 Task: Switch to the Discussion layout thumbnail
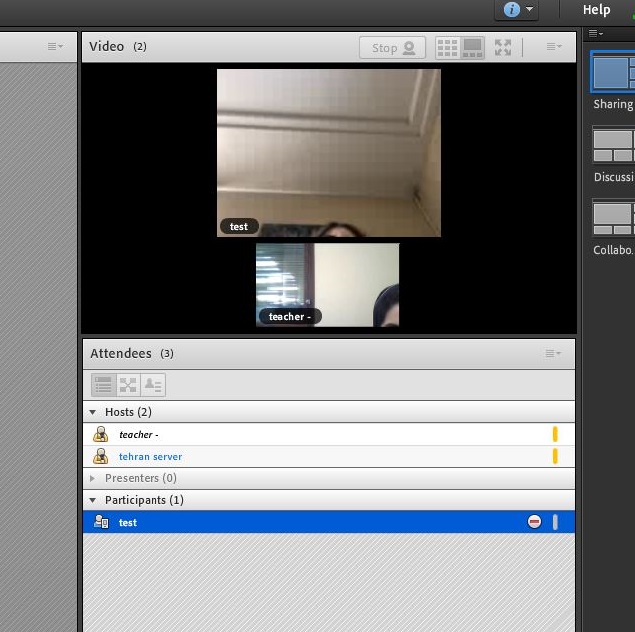point(613,144)
